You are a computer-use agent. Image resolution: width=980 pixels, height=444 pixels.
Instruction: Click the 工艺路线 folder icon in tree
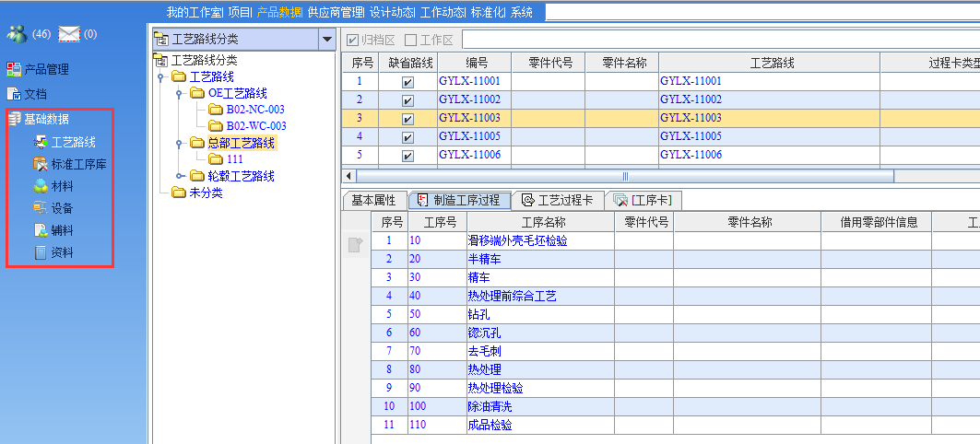180,76
